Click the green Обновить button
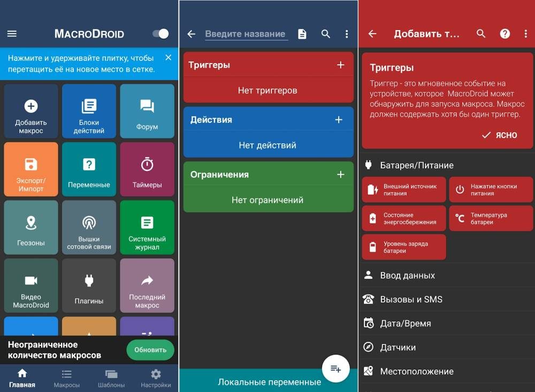 150,350
